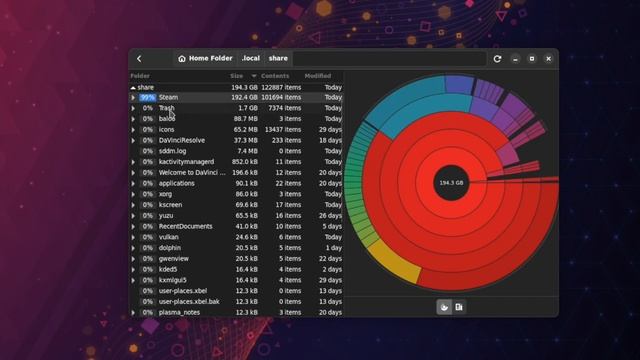640x360 pixels.
Task: Click the 0% usage bar for icons
Action: click(147, 130)
